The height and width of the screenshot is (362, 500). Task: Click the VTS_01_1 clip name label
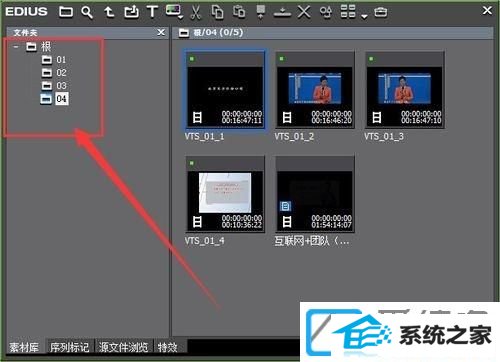pos(204,136)
